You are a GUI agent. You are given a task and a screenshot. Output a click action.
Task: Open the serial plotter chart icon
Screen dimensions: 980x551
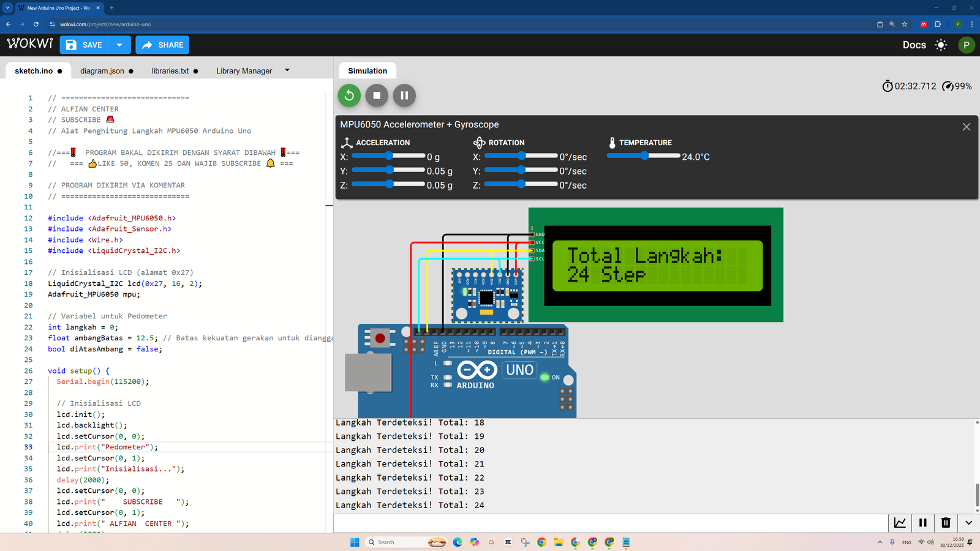pyautogui.click(x=900, y=523)
